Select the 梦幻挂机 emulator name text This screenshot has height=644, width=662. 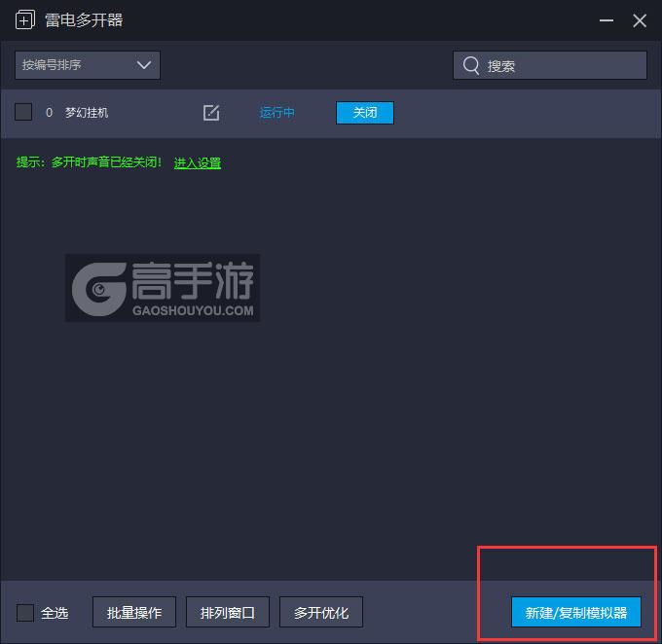pos(87,113)
